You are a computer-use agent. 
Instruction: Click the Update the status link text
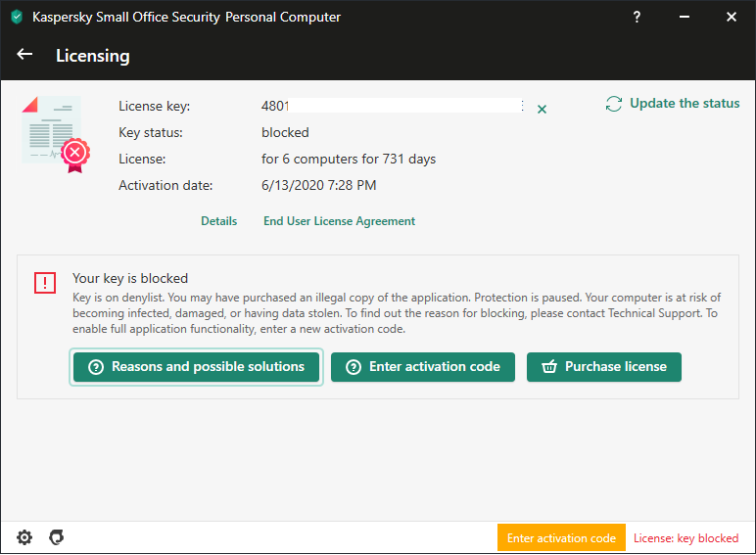684,103
